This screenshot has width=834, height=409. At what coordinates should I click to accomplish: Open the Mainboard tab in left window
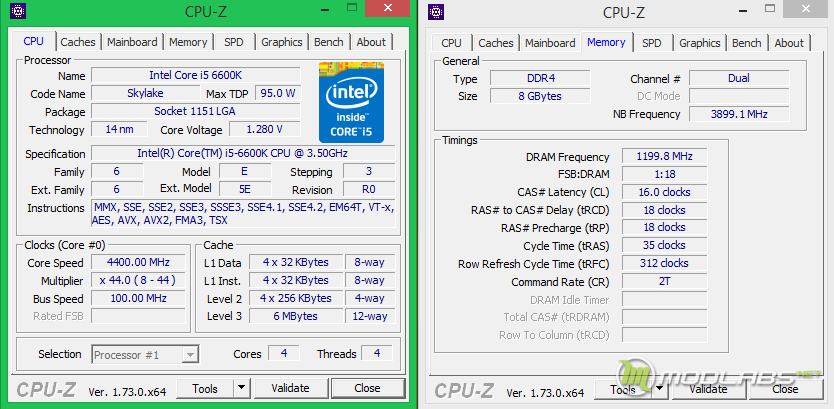pyautogui.click(x=132, y=42)
